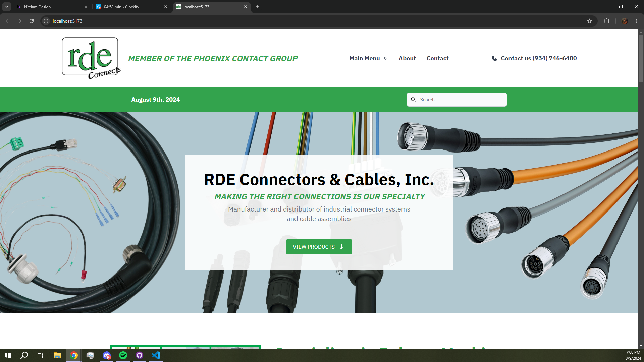Open the Contact page
The image size is (644, 362).
pyautogui.click(x=437, y=58)
